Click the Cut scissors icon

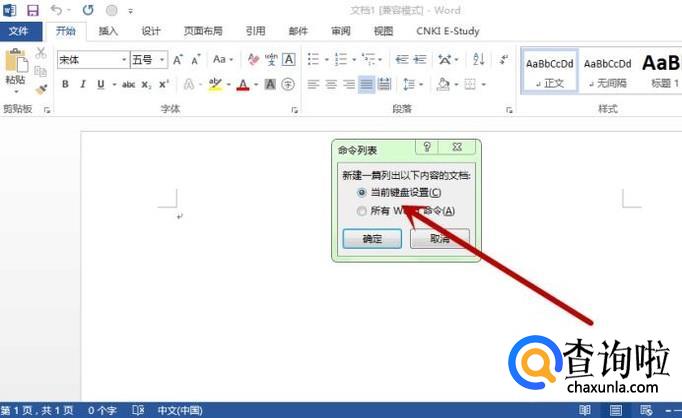(x=41, y=53)
